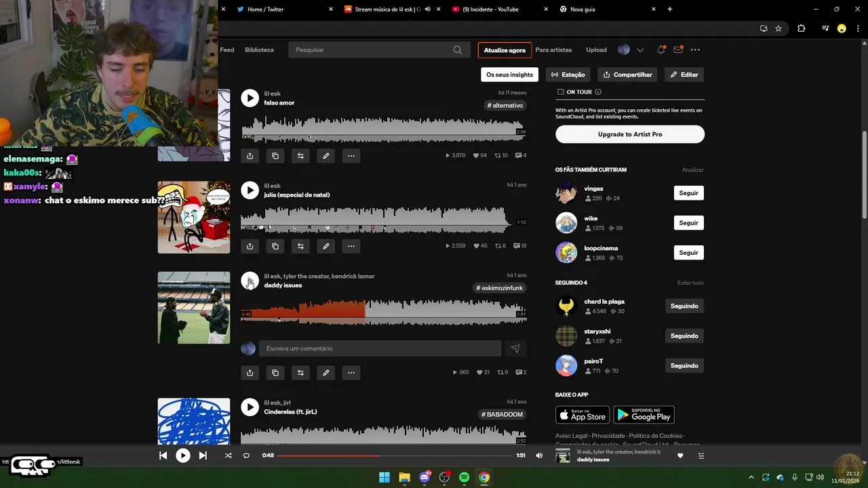The width and height of the screenshot is (868, 488).
Task: Open the next up queue icon
Action: (x=701, y=455)
